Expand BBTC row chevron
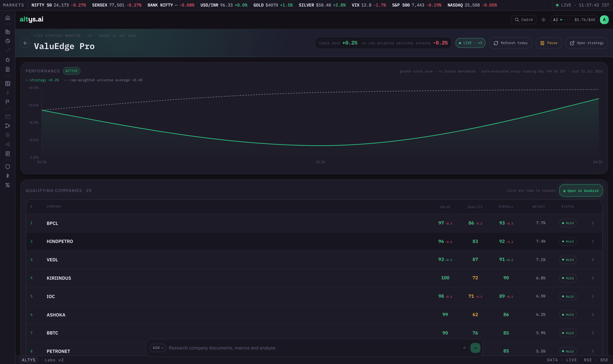 [593, 333]
